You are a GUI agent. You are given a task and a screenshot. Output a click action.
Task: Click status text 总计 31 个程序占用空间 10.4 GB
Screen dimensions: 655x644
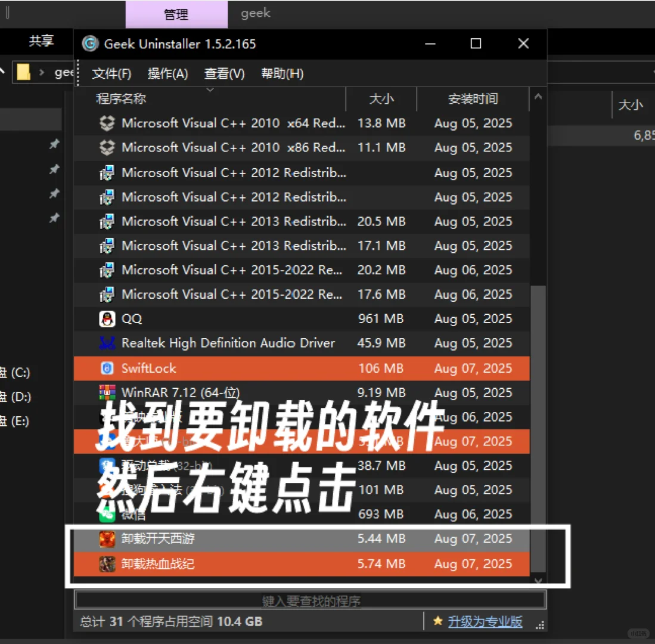point(171,621)
